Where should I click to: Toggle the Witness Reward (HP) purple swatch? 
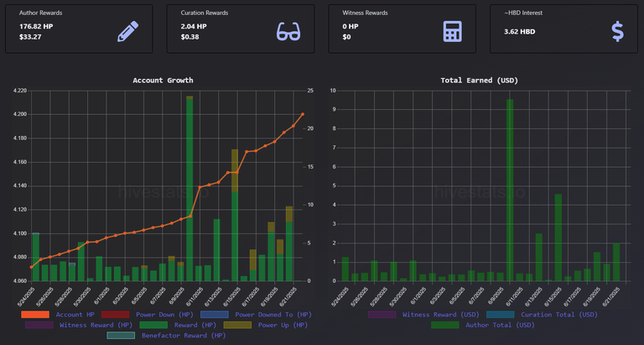pyautogui.click(x=39, y=325)
